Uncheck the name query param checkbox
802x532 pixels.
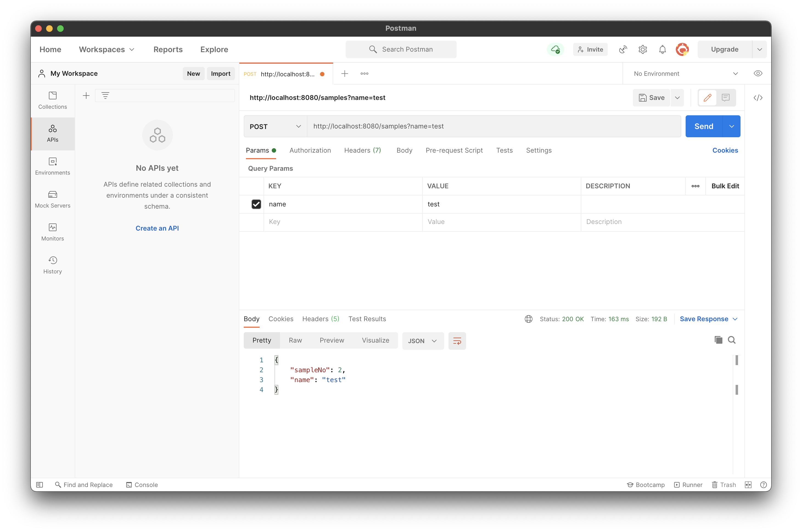click(x=256, y=204)
